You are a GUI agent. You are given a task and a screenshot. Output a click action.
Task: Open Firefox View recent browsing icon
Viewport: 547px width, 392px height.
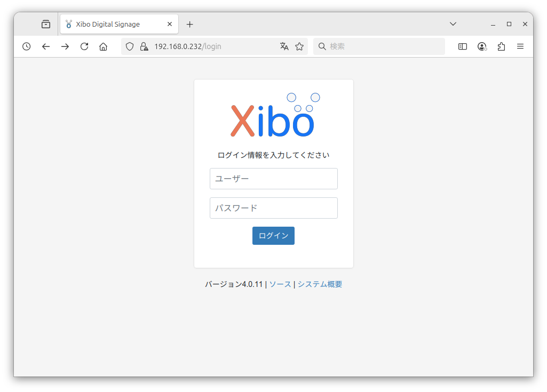(x=46, y=24)
